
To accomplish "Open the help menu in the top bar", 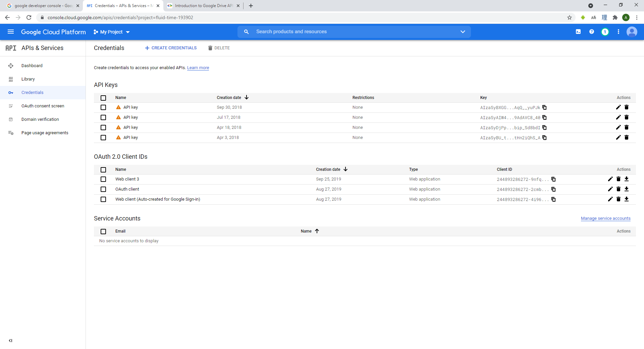I will (x=592, y=32).
